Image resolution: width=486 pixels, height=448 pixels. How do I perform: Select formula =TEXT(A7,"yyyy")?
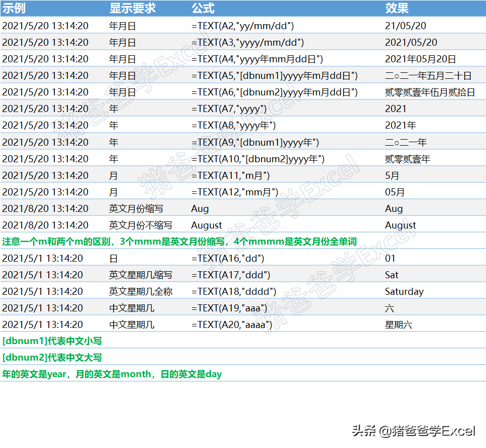pyautogui.click(x=229, y=109)
